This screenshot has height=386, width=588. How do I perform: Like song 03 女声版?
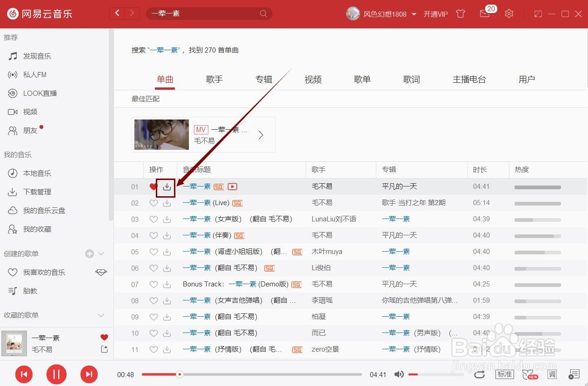[x=154, y=220]
